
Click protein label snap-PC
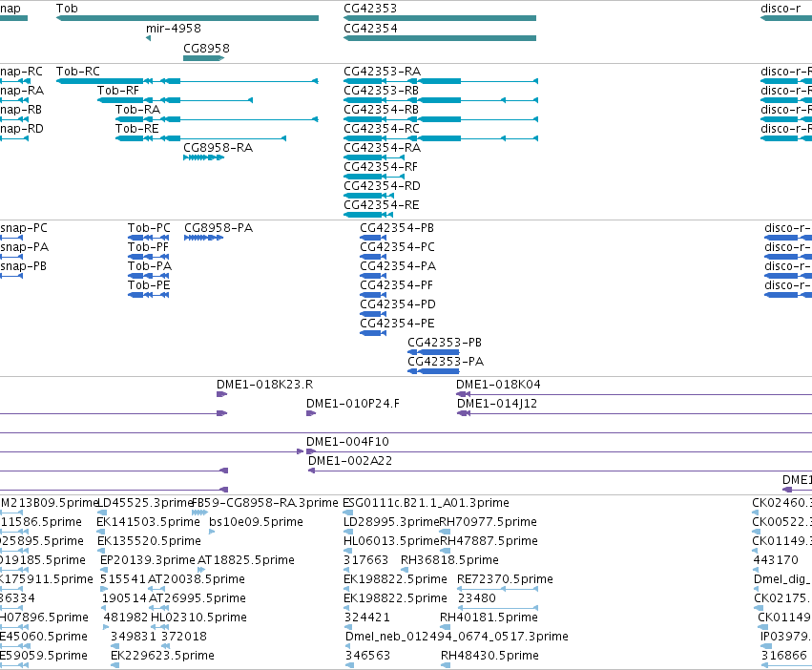tap(23, 228)
